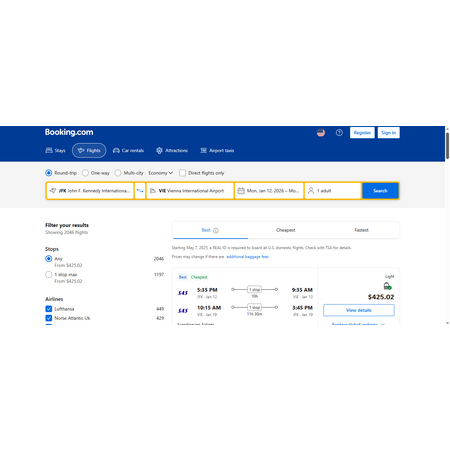Click the info icon beside Best tab
Viewport: 450px width, 450px height.
click(x=216, y=230)
